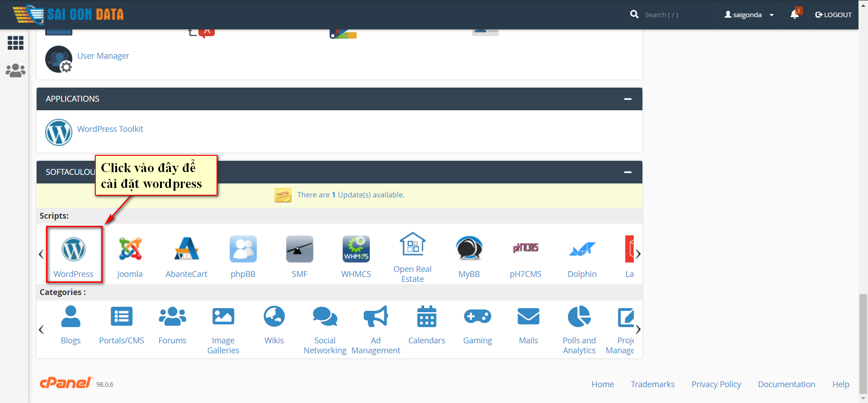This screenshot has height=403, width=868.
Task: Select the Joomla script icon
Action: (130, 249)
